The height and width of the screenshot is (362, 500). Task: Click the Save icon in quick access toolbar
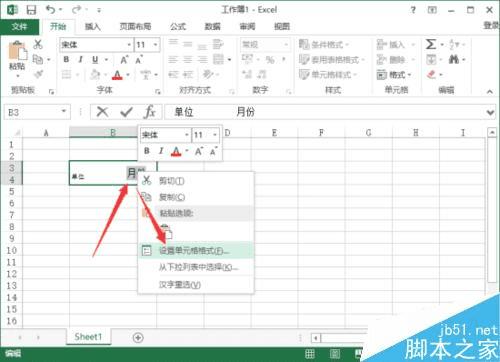31,10
